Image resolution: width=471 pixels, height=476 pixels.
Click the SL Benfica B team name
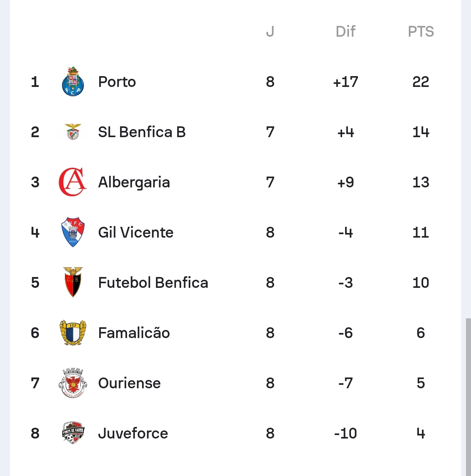tap(142, 132)
